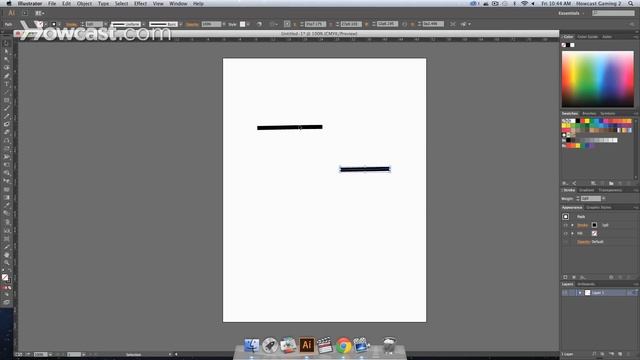Expand the Fill row in Appearance panel
The height and width of the screenshot is (360, 640).
[572, 233]
